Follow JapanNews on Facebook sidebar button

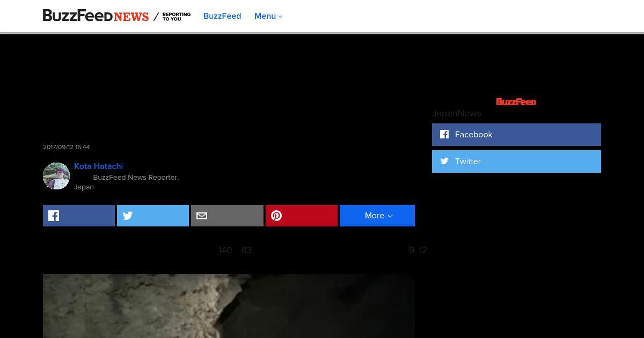(x=516, y=135)
